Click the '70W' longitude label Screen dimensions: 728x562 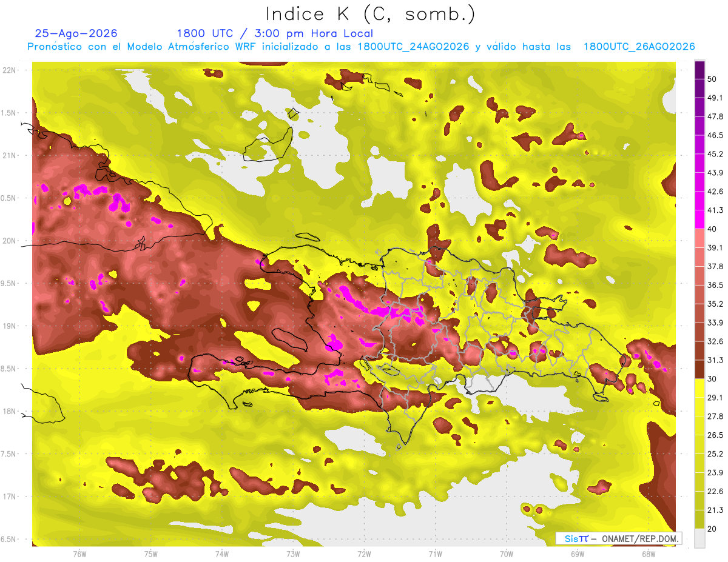tap(507, 554)
